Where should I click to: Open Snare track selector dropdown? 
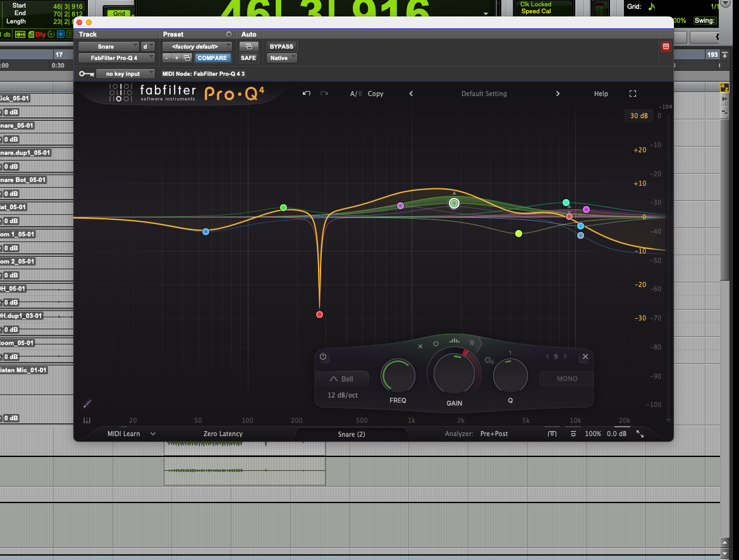(108, 46)
